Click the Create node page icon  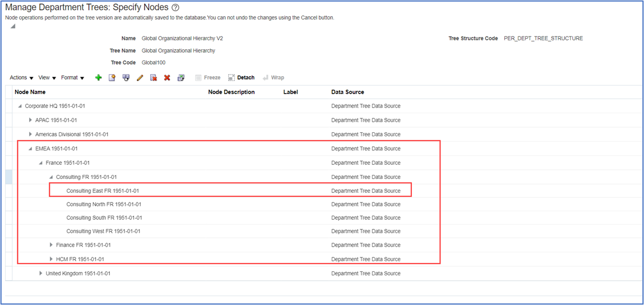[x=112, y=78]
